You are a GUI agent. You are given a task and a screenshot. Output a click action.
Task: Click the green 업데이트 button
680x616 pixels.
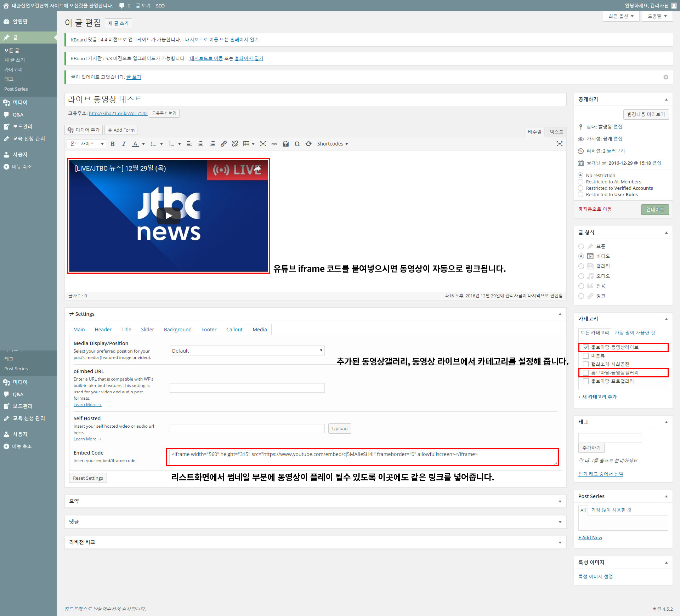[655, 210]
